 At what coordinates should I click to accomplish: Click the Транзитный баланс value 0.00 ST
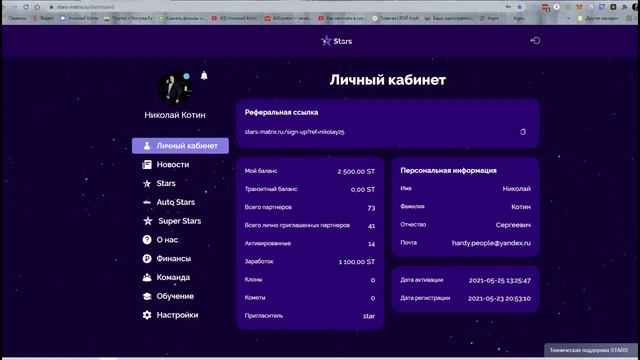pos(362,189)
